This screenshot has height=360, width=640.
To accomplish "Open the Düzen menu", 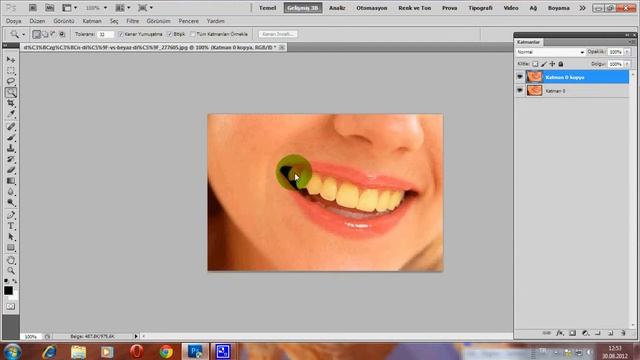I will coord(37,21).
